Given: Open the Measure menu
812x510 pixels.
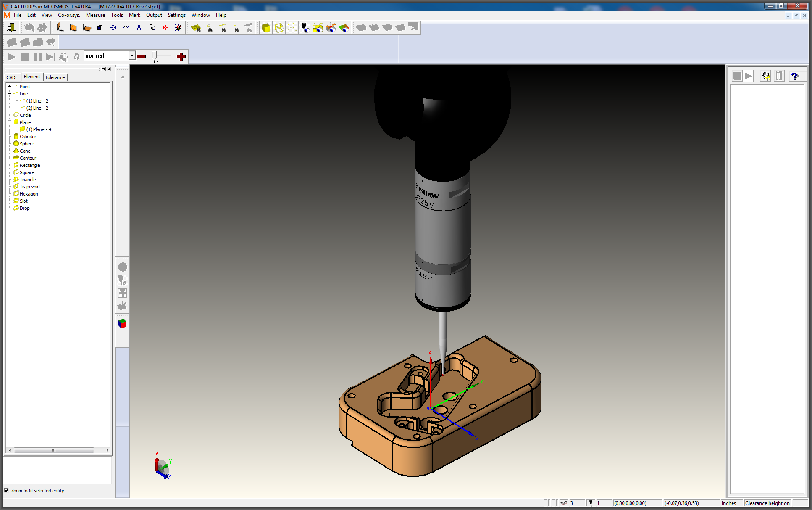Looking at the screenshot, I should click(x=96, y=15).
